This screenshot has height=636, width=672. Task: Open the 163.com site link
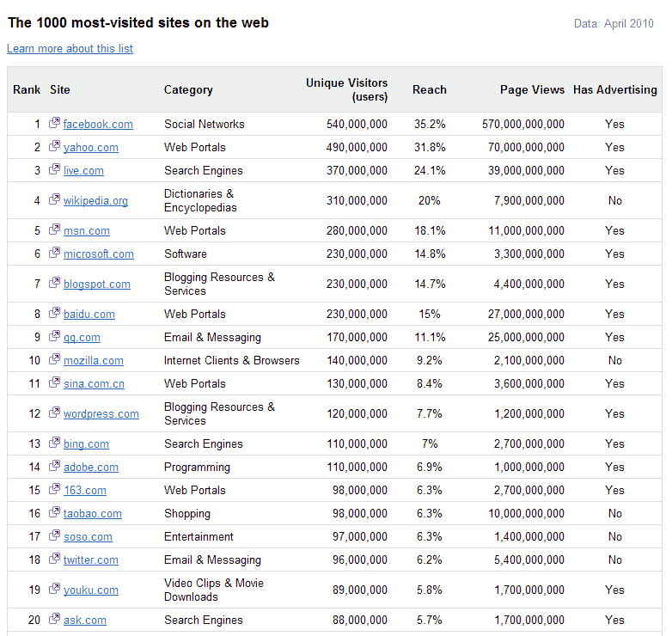[85, 490]
